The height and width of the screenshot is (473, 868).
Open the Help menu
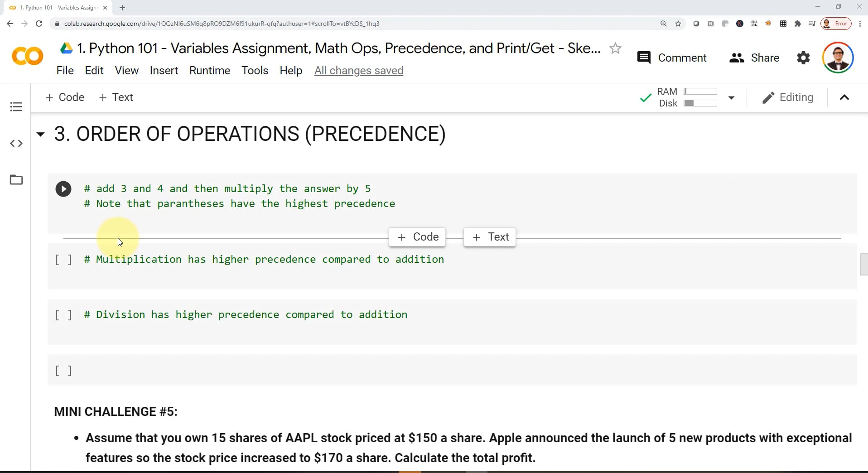[x=291, y=71]
